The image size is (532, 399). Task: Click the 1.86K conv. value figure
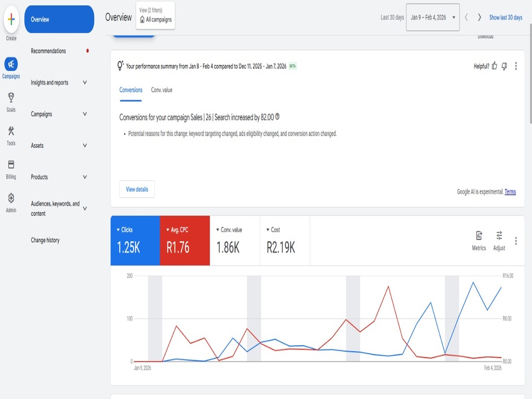(x=228, y=247)
